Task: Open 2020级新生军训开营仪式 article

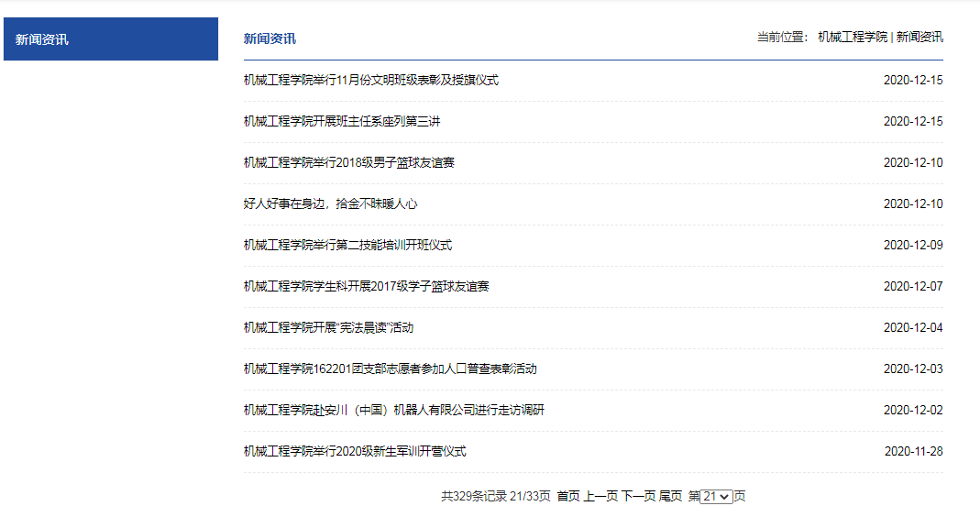Action: [x=355, y=452]
